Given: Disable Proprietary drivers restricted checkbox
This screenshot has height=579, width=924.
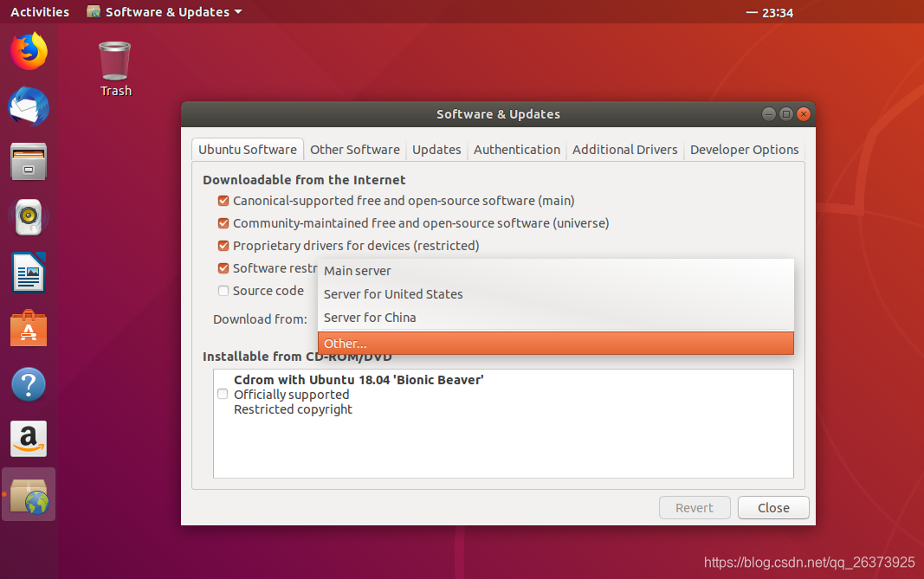Looking at the screenshot, I should tap(223, 246).
